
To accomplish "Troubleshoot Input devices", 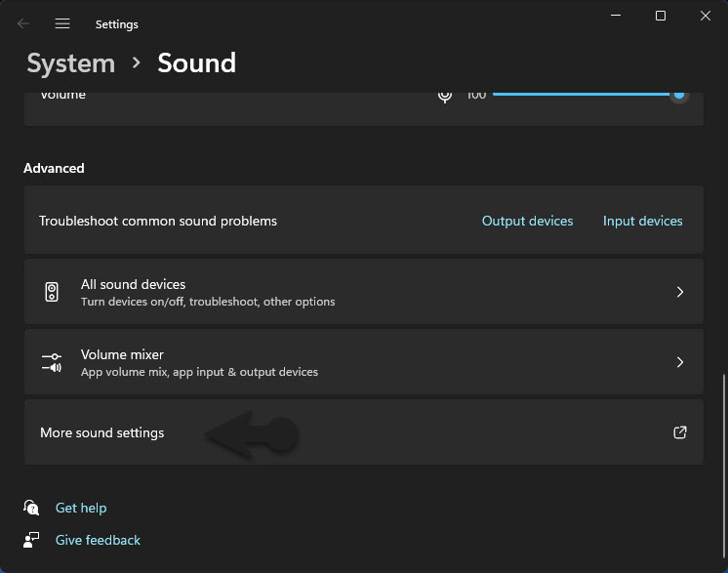I will pos(642,221).
